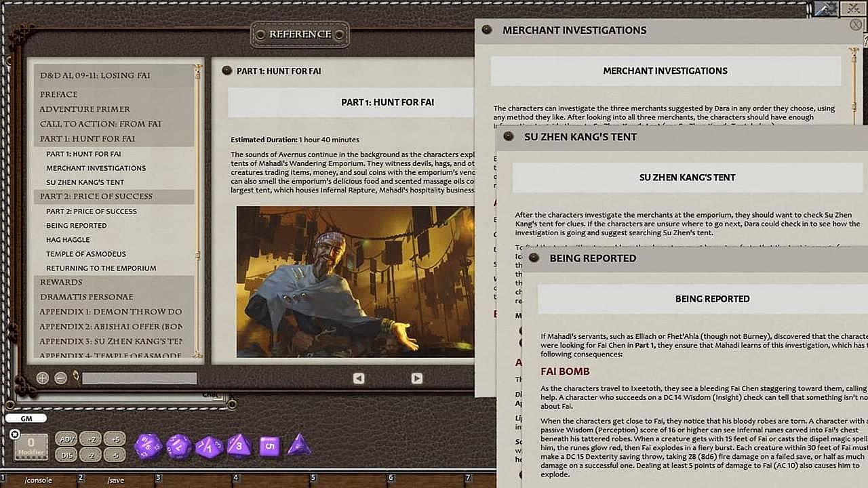Click empty hotkey slot 4
This screenshot has width=868, height=488.
(x=272, y=480)
